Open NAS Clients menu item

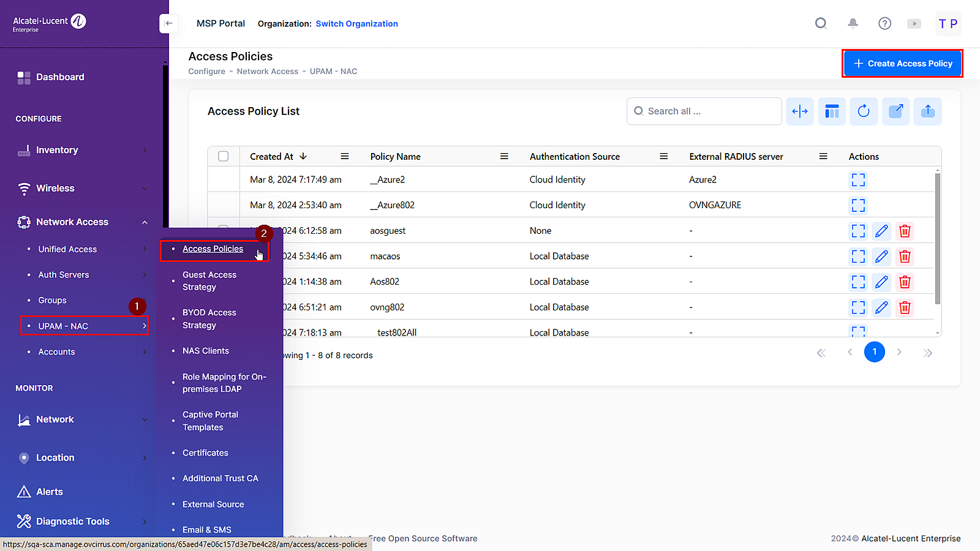(206, 351)
